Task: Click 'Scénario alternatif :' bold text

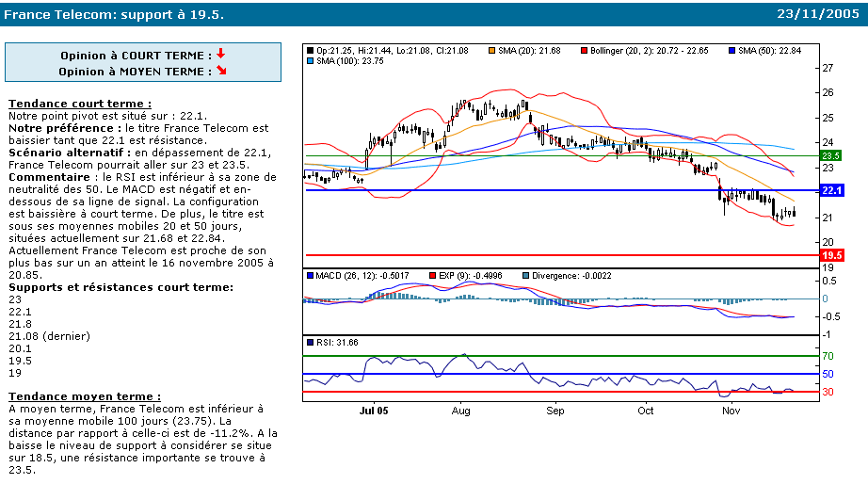Action: (x=70, y=153)
